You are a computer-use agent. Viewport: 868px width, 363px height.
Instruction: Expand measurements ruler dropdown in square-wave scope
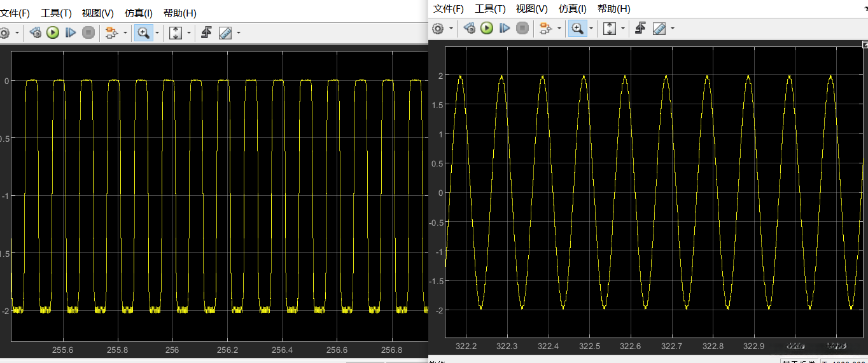tap(239, 33)
